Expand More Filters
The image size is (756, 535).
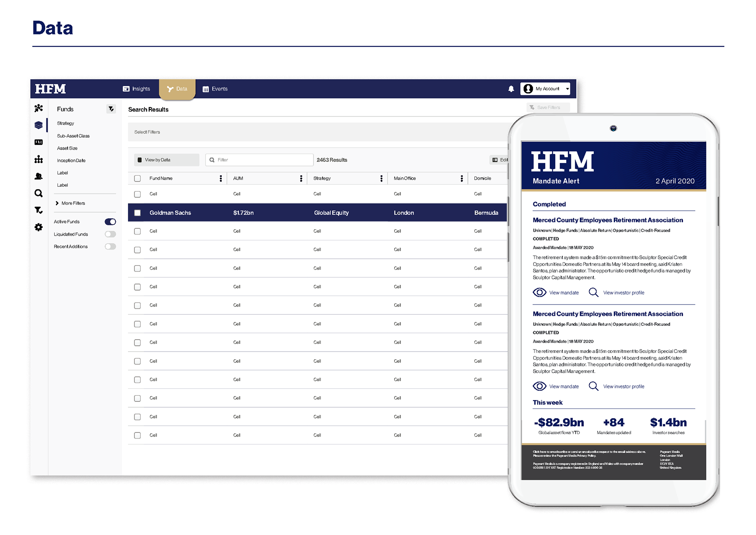click(70, 203)
